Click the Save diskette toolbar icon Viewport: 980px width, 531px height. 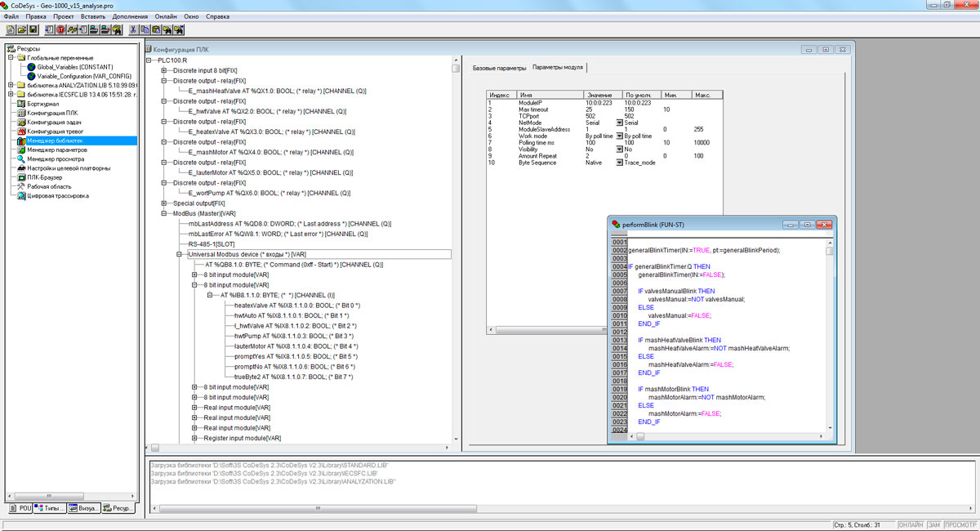tap(33, 29)
